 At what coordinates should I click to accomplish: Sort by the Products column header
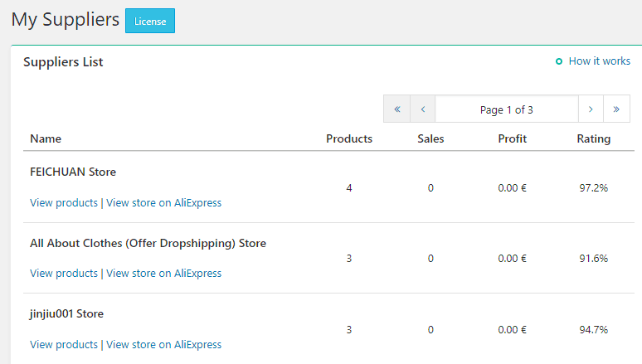coord(348,138)
